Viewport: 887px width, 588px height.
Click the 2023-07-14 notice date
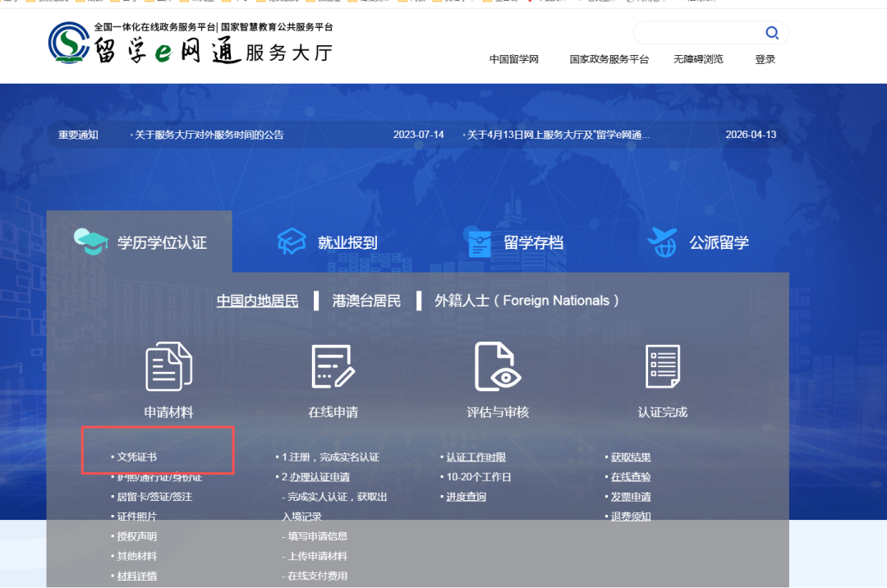coord(419,135)
